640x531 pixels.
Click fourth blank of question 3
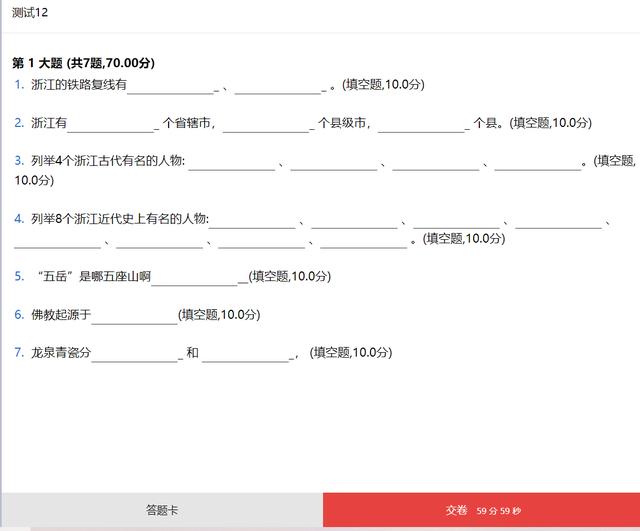[x=538, y=162]
